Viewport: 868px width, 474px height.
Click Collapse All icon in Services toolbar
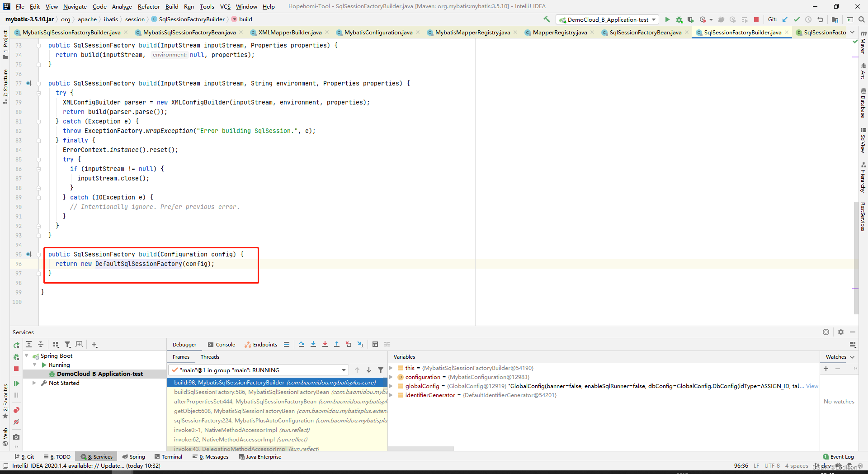(41, 344)
